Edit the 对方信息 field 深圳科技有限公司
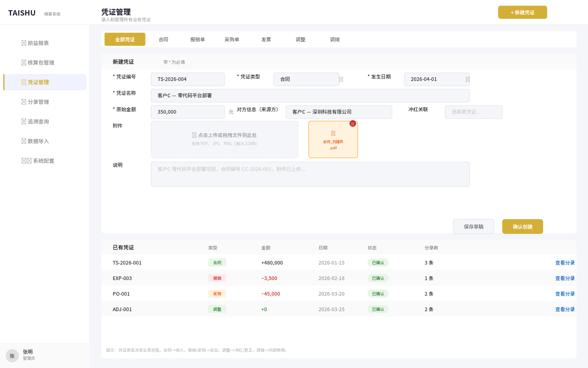This screenshot has height=368, width=588. [339, 112]
